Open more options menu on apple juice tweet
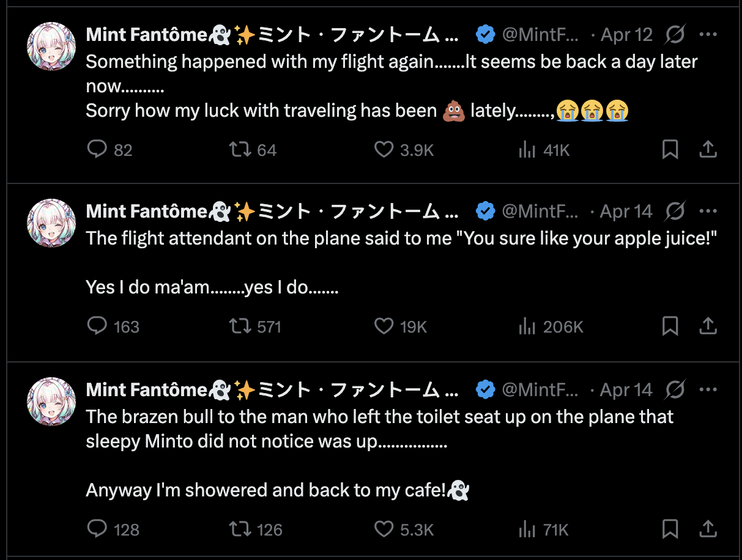The image size is (742, 560). [x=708, y=212]
